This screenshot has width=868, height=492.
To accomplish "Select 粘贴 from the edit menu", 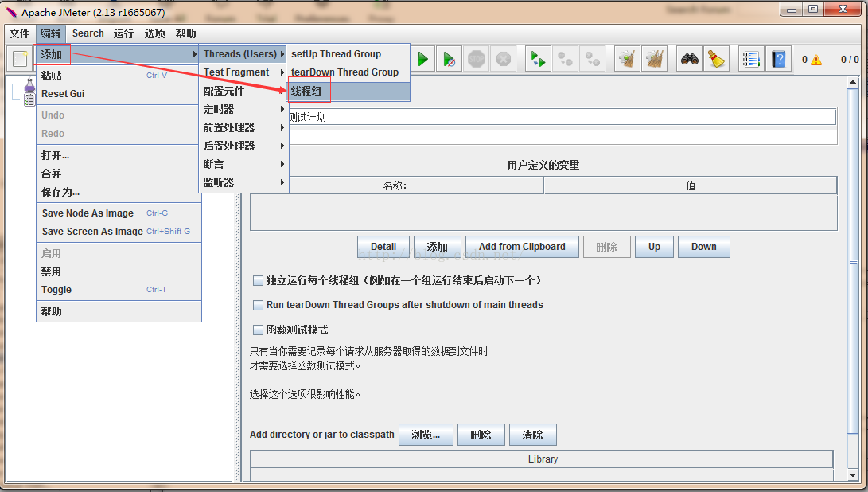I will [x=119, y=76].
